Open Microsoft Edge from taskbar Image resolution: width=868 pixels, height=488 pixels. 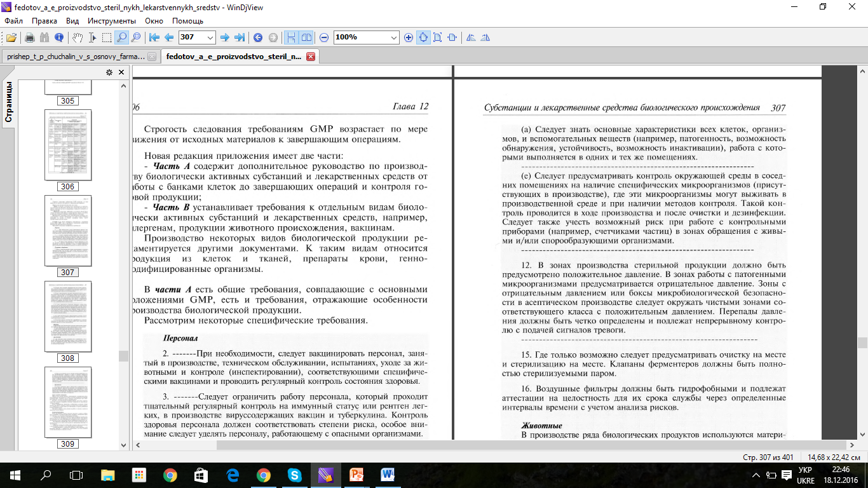pyautogui.click(x=232, y=475)
